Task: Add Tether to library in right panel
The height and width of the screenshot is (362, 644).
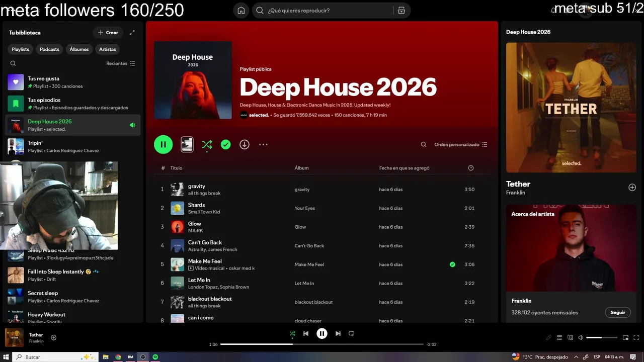Action: click(632, 188)
